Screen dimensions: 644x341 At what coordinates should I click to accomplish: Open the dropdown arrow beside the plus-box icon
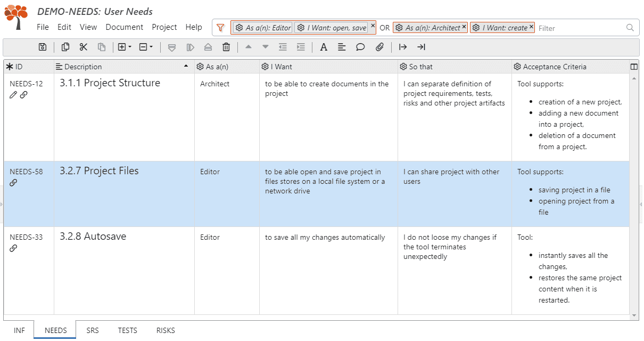[130, 47]
